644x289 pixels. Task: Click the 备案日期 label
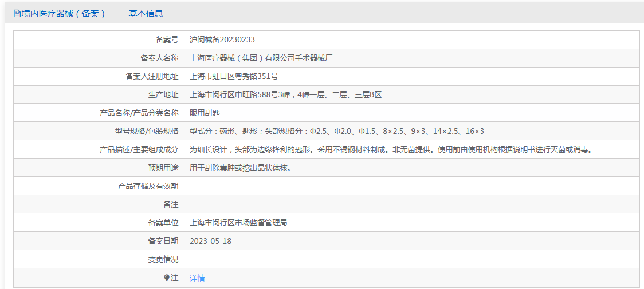(x=163, y=241)
